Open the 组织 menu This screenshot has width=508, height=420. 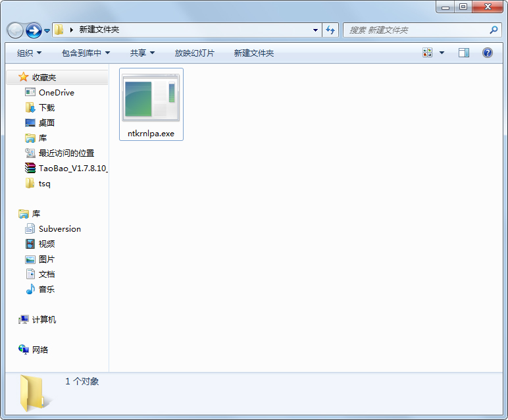[29, 53]
